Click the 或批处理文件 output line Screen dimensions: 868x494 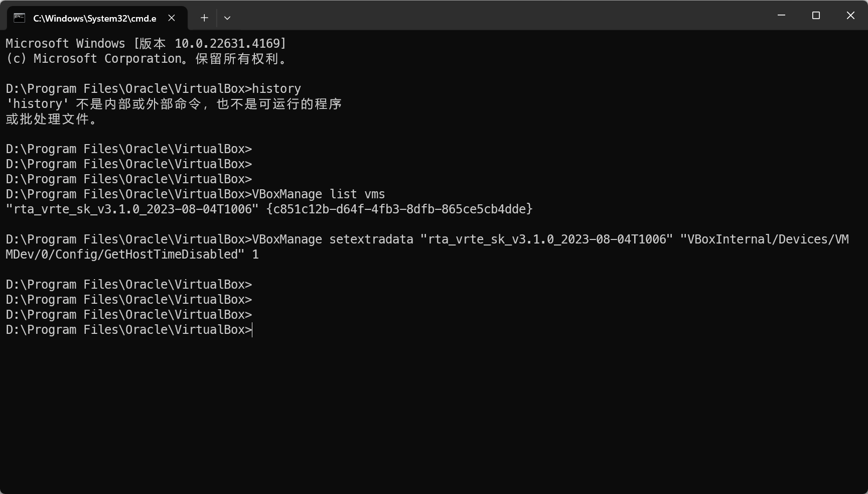51,119
